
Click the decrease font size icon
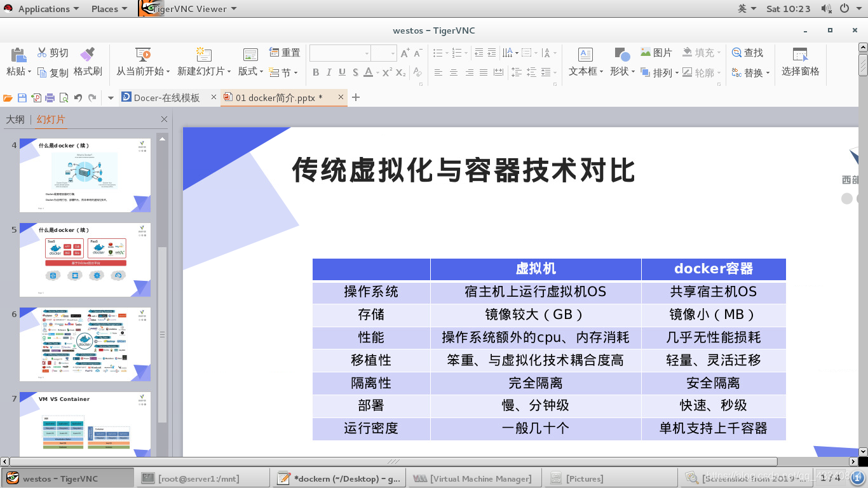click(x=419, y=53)
